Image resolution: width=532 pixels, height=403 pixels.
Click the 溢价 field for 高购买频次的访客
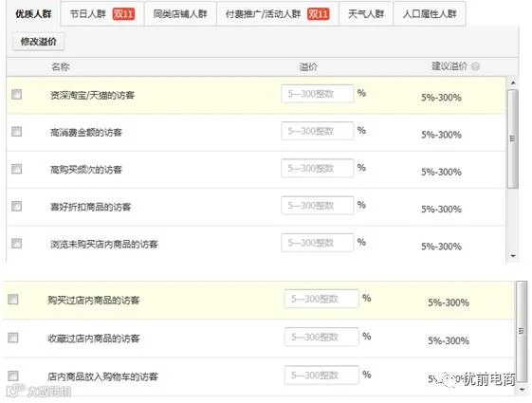318,168
